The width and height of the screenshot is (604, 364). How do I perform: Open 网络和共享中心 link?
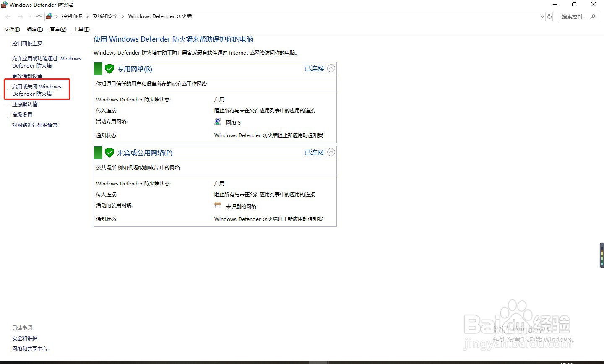pos(30,349)
